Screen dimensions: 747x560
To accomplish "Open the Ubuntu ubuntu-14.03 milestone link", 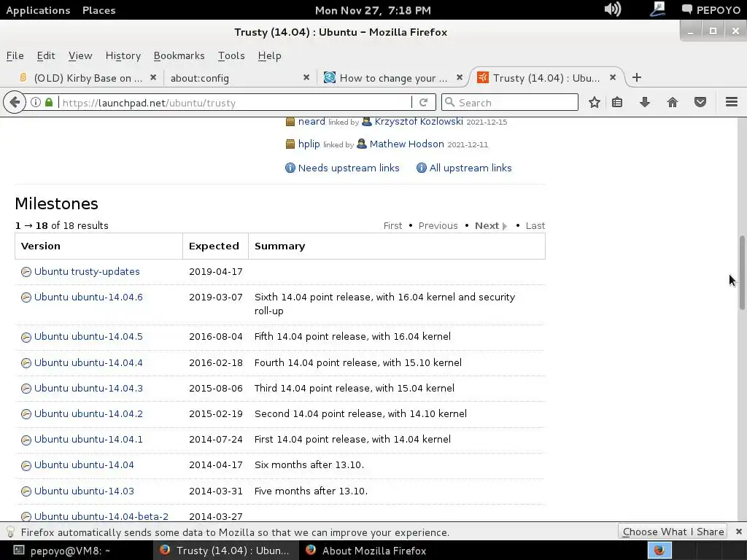I will click(84, 491).
